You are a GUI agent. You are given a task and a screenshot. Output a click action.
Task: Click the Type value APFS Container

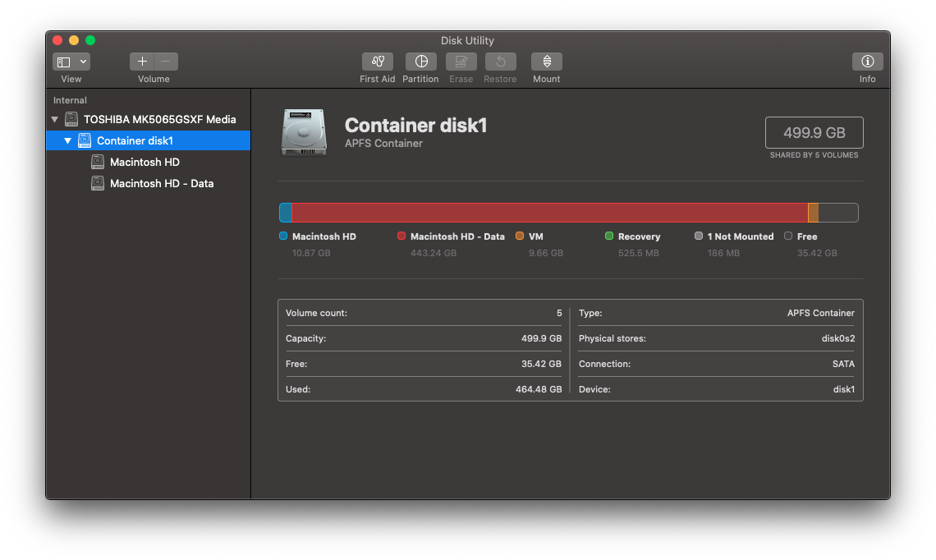[821, 313]
